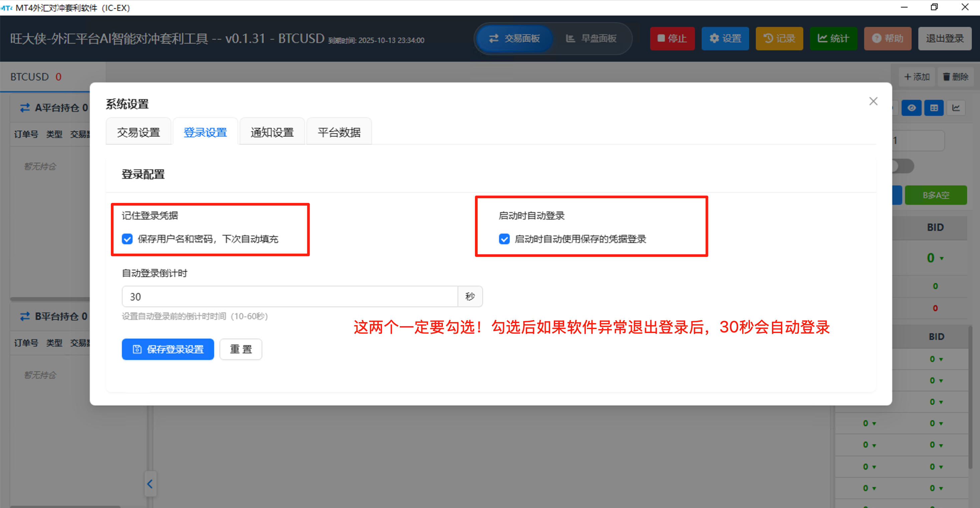Click 保存登录设置 save button
Viewport: 980px width, 508px height.
click(168, 349)
